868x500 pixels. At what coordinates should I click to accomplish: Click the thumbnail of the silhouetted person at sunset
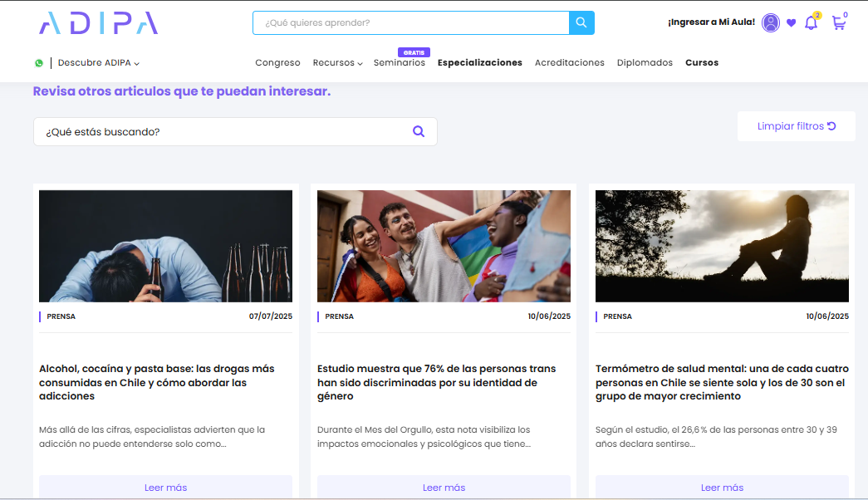[x=722, y=246]
